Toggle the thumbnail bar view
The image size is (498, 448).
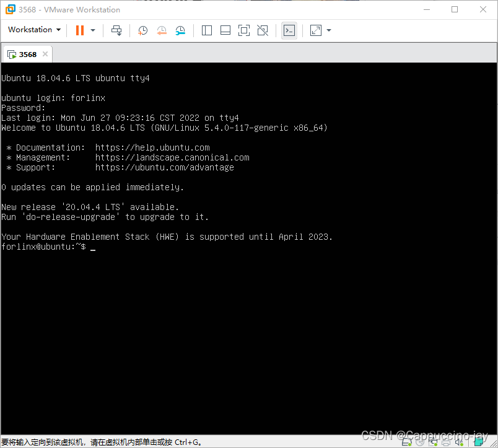click(225, 30)
